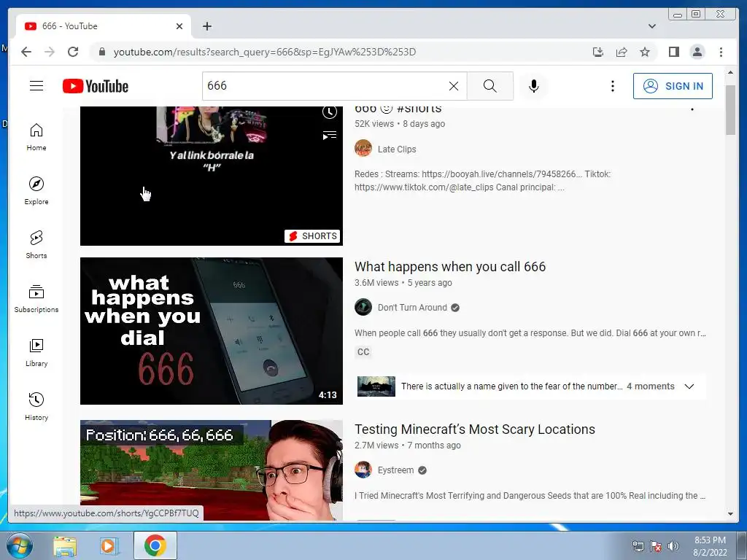This screenshot has width=747, height=560.
Task: Click Chrome taskbar icon
Action: 155,545
